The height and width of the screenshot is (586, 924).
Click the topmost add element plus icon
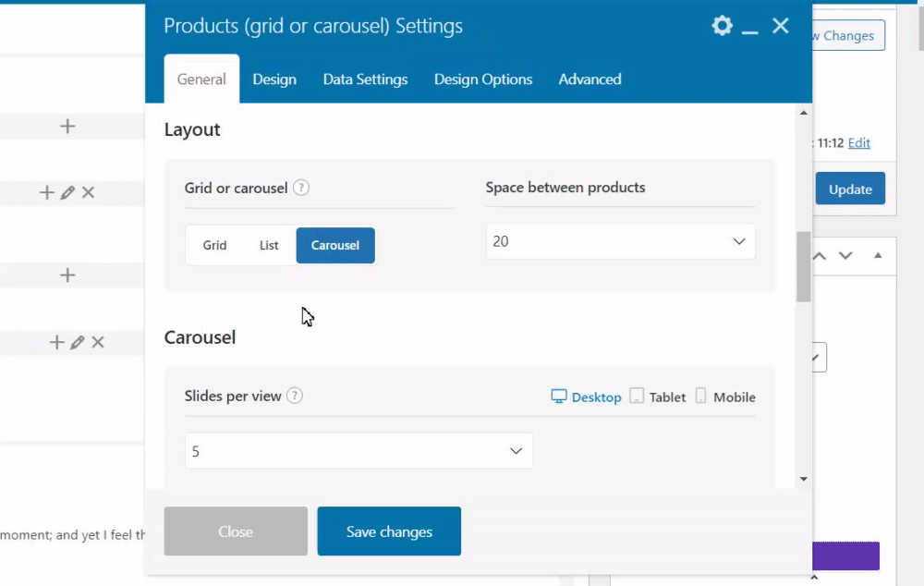tap(67, 127)
